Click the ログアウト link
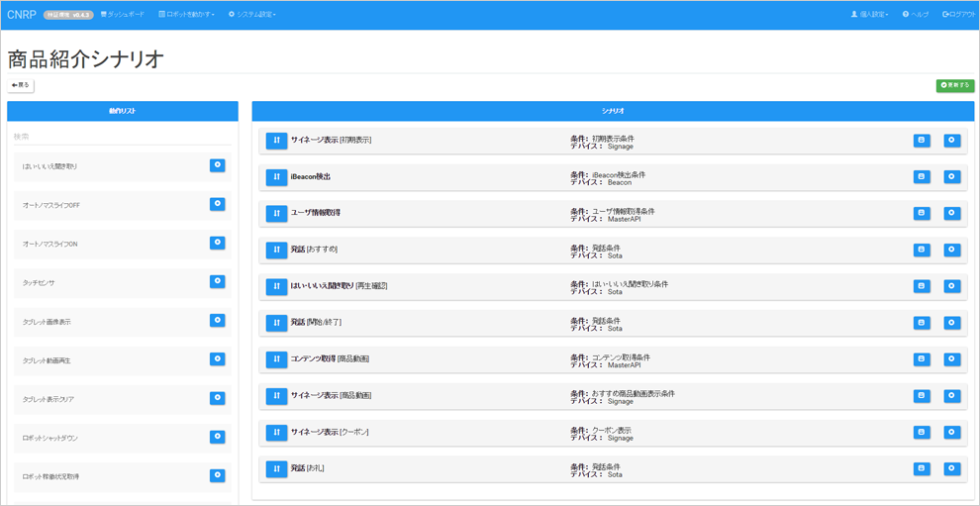This screenshot has height=506, width=980. (958, 15)
